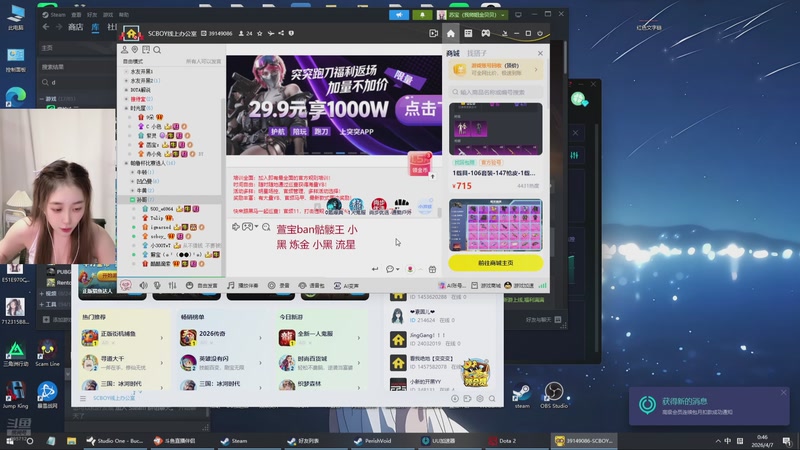The width and height of the screenshot is (800, 450).
Task: Select user 500_e0864 in member list
Action: click(162, 209)
